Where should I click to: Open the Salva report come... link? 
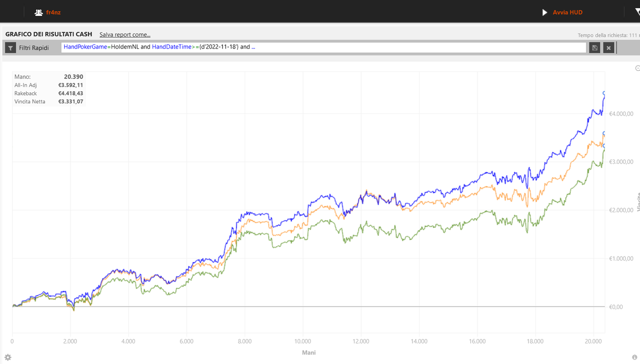pyautogui.click(x=125, y=34)
